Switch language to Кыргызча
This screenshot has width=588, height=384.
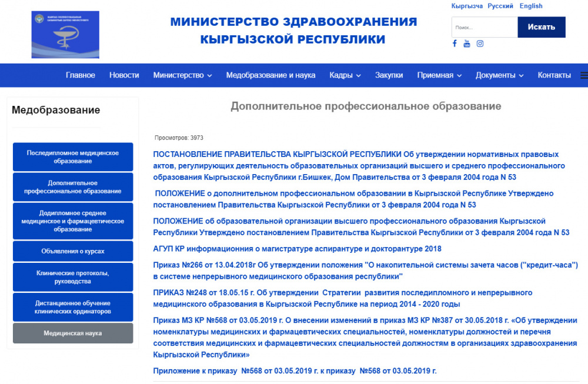[468, 6]
